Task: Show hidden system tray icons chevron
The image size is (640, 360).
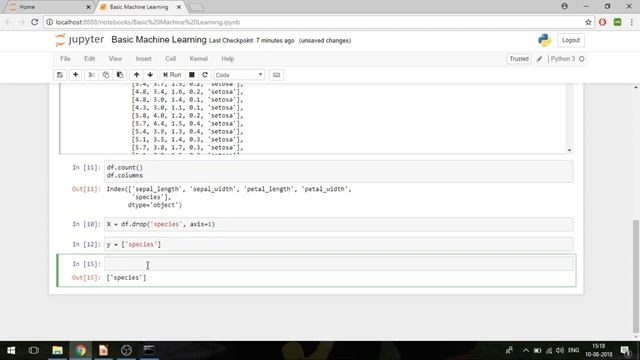Action: [526, 350]
